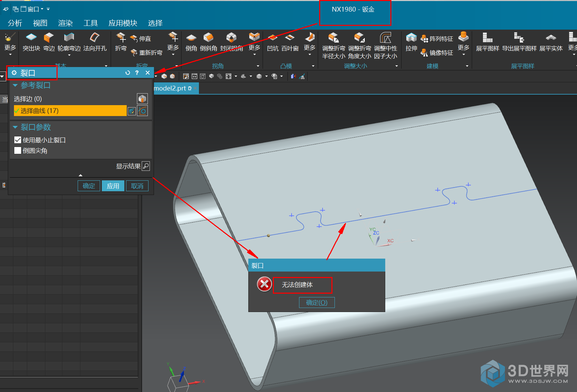Select the 轮廓弯边 contour flange tool

[x=69, y=42]
